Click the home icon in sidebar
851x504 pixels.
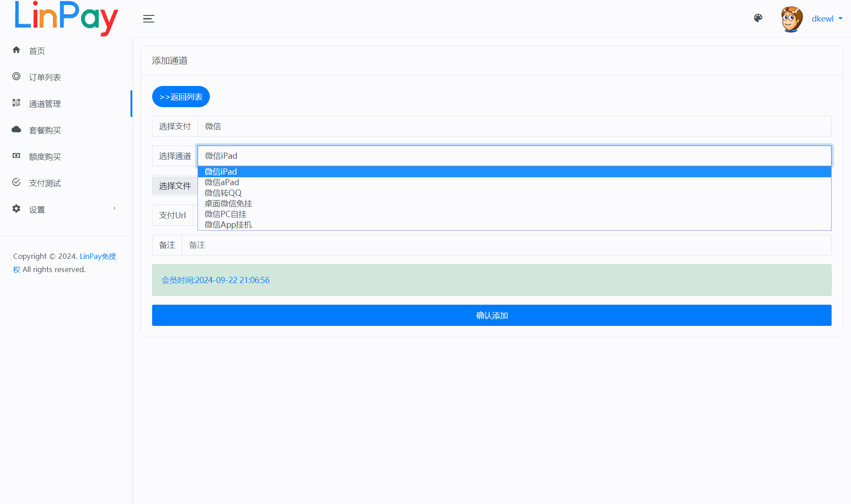16,50
